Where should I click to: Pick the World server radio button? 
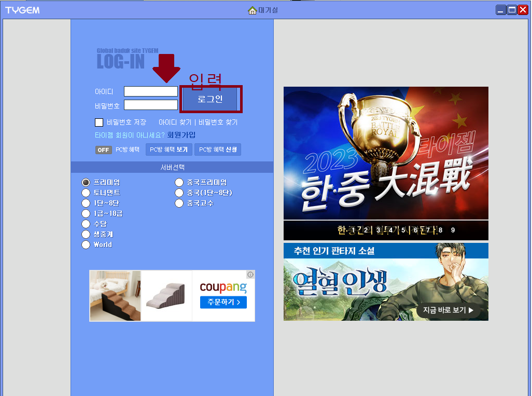pyautogui.click(x=86, y=244)
